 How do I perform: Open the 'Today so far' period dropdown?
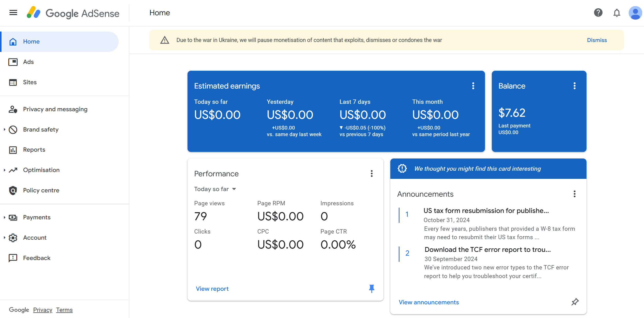pos(215,189)
